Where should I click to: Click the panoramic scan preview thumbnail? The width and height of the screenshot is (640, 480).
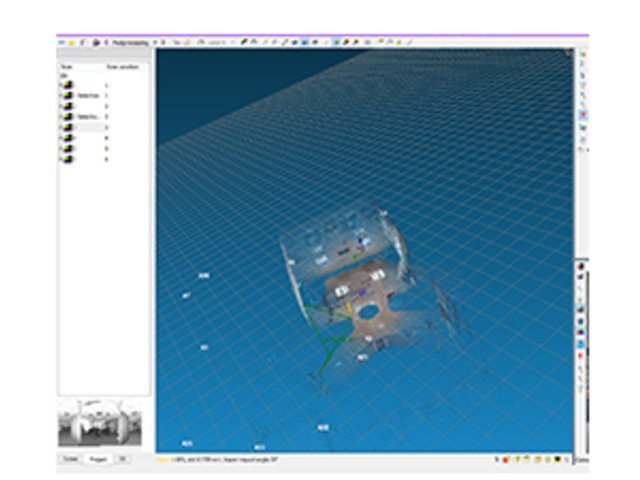click(x=100, y=423)
